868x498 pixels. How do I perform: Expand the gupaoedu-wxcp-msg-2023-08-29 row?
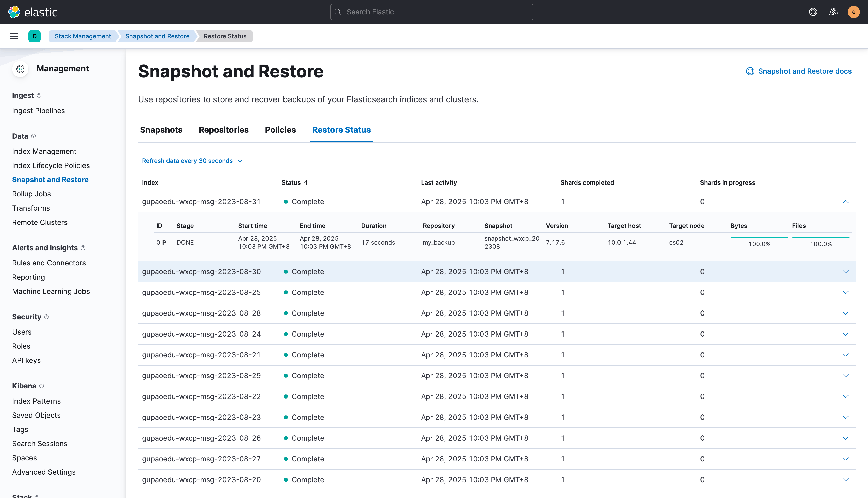coord(845,376)
